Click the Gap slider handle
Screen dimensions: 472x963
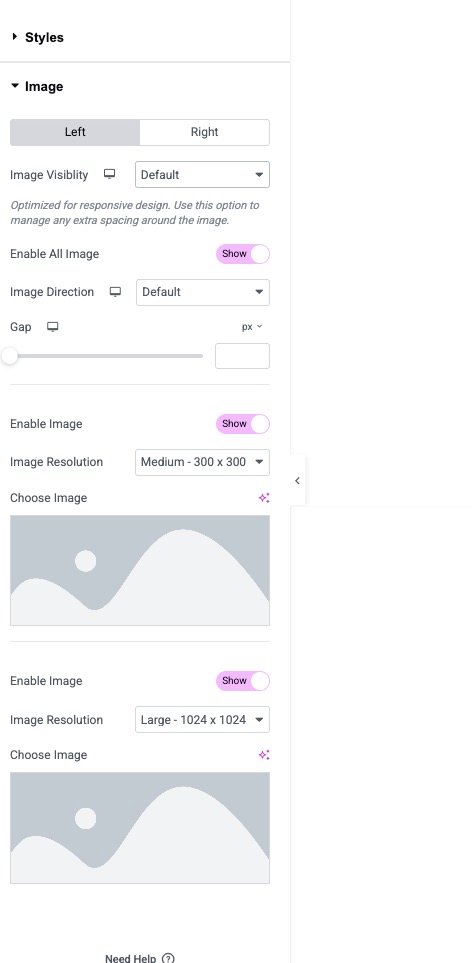(9, 356)
